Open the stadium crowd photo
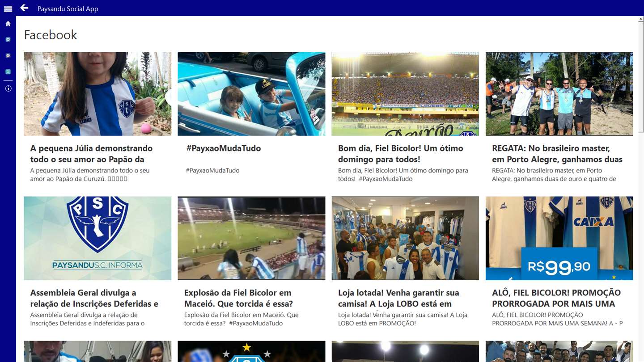 pos(405,94)
